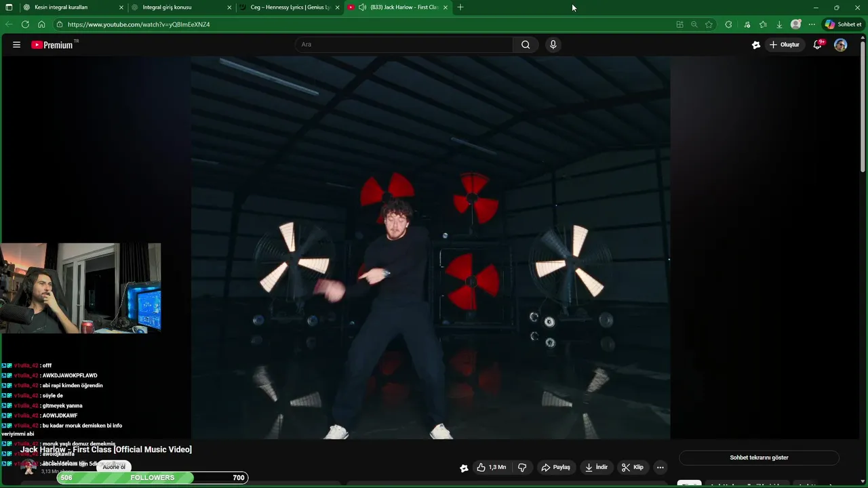This screenshot has width=868, height=488.
Task: Open browser downloads toolbar icon
Action: pos(779,24)
